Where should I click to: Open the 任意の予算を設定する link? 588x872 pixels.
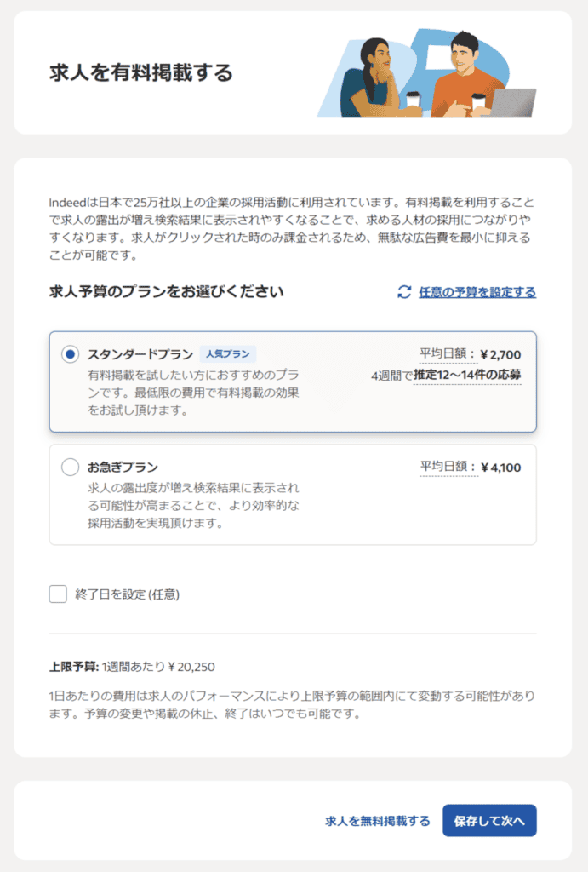tap(477, 292)
